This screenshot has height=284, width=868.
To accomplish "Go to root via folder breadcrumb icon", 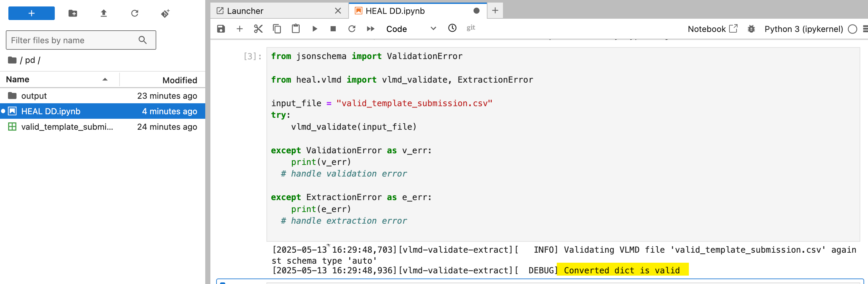I will click(12, 60).
